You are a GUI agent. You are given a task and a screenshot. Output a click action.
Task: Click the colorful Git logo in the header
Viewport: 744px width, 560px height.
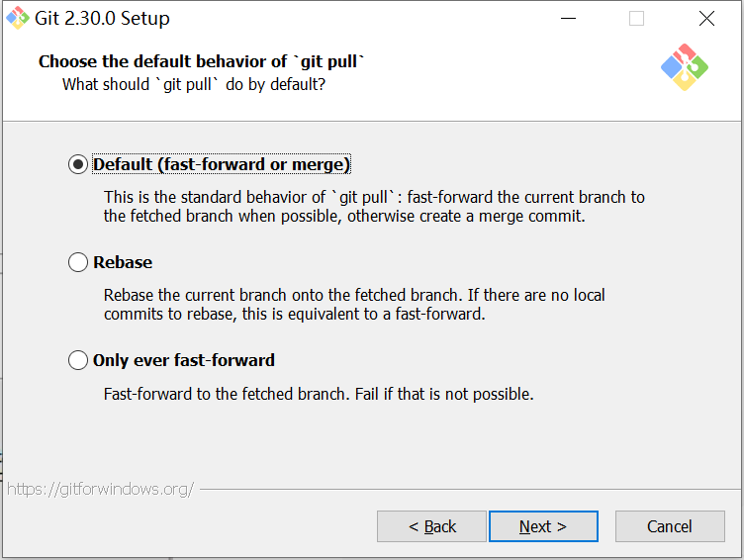[684, 67]
